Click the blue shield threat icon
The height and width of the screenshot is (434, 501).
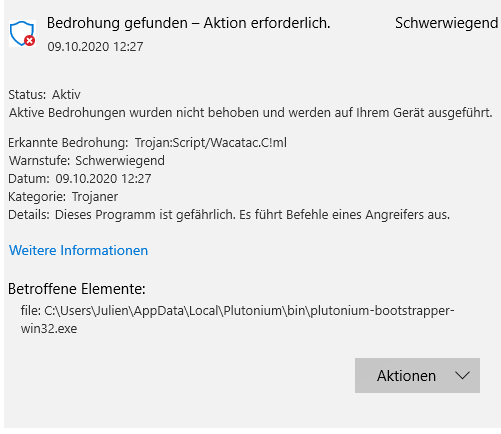22,33
